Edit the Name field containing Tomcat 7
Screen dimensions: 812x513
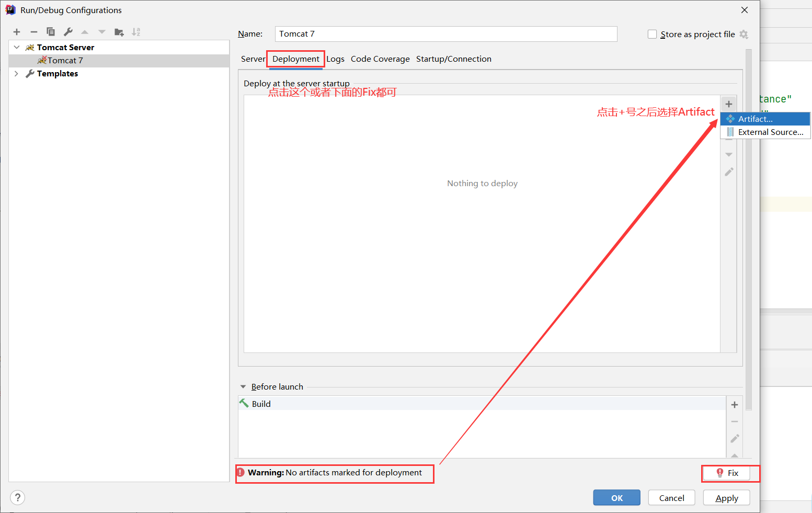coord(446,34)
